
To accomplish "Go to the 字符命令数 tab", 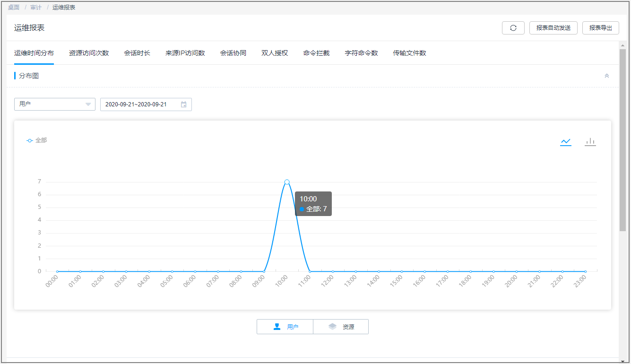I will (362, 53).
